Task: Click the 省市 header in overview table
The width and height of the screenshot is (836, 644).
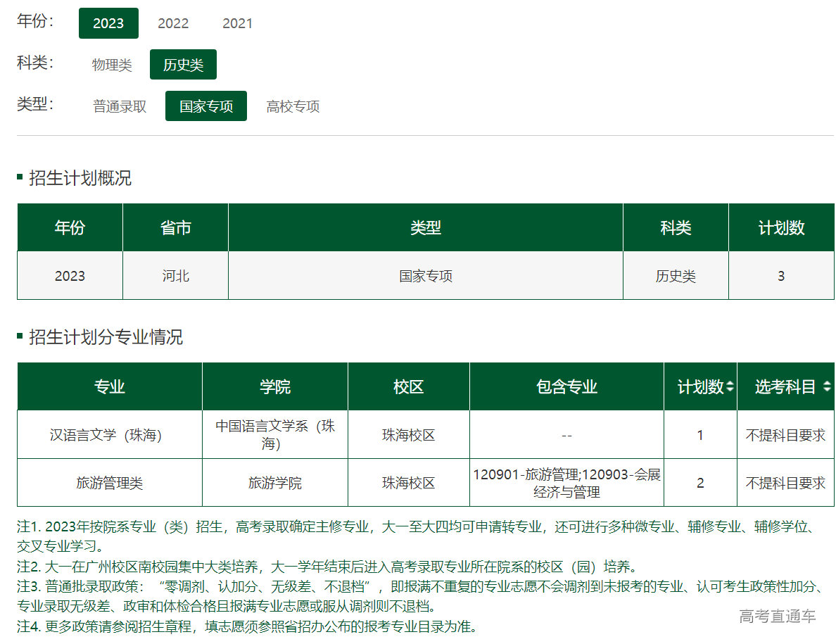Action: 175,228
